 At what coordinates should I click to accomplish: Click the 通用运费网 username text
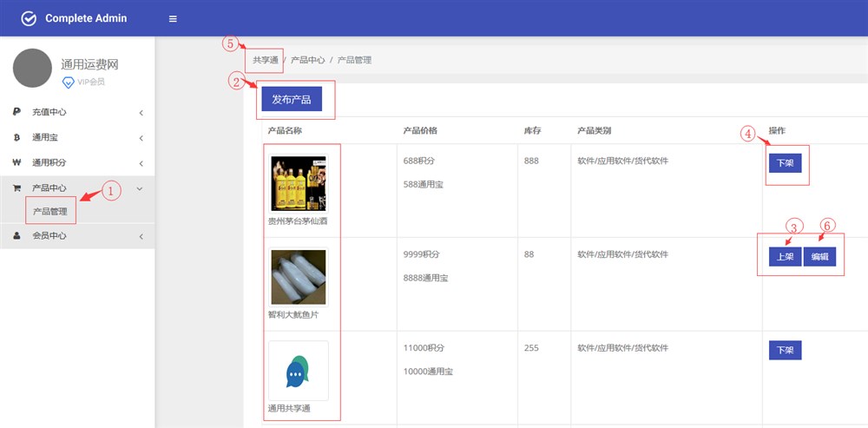[89, 65]
